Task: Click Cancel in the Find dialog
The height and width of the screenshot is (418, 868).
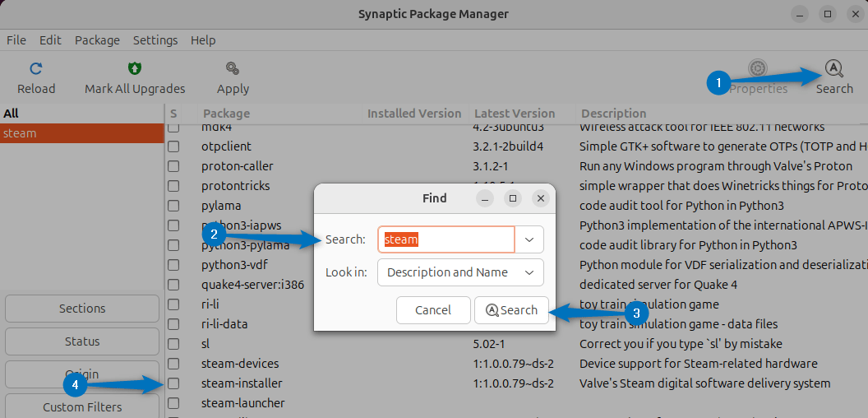Action: (433, 310)
